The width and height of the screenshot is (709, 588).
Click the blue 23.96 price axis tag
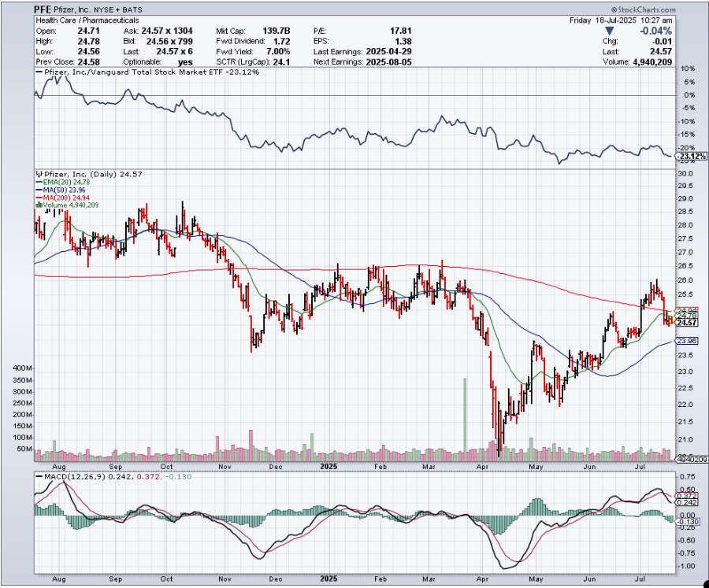point(687,341)
